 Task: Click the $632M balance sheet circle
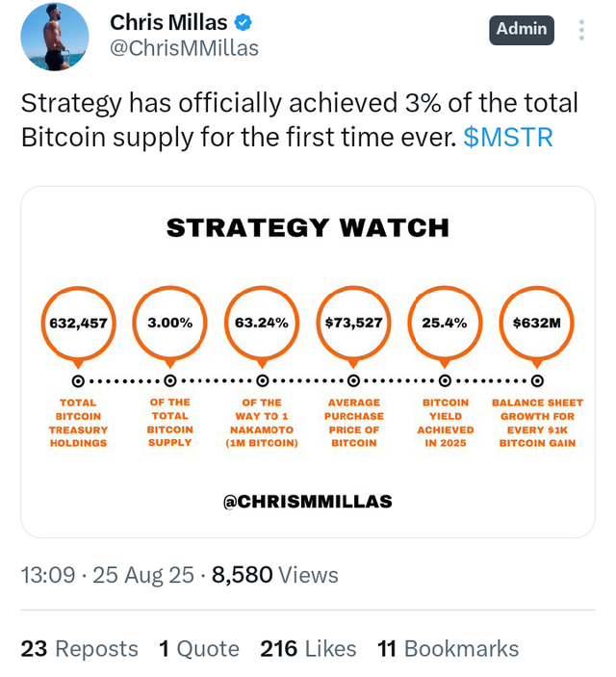tap(537, 323)
